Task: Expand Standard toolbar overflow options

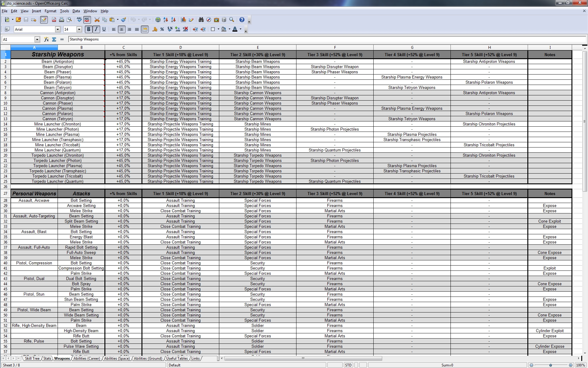Action: (x=249, y=21)
